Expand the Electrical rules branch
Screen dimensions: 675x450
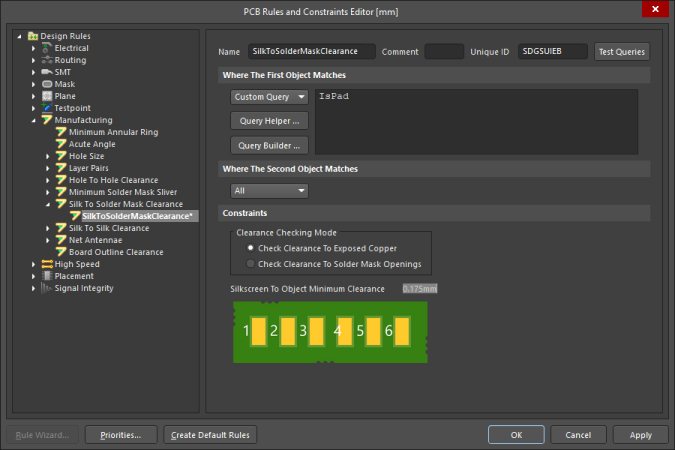34,48
